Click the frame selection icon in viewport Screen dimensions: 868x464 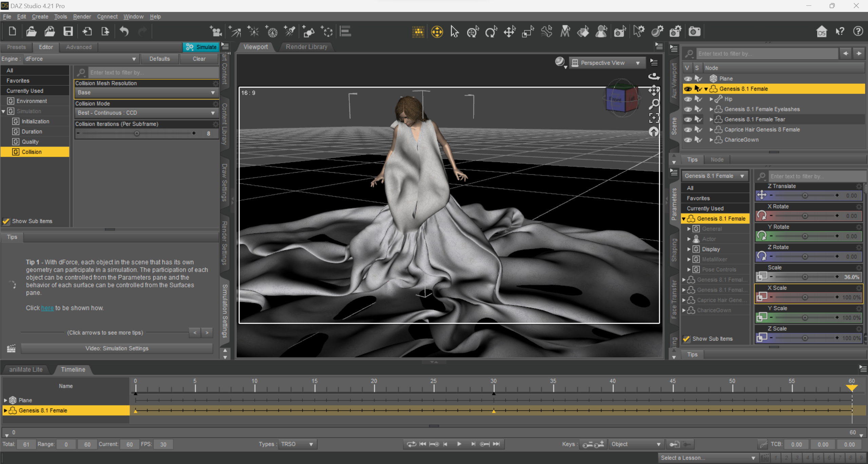tap(654, 118)
